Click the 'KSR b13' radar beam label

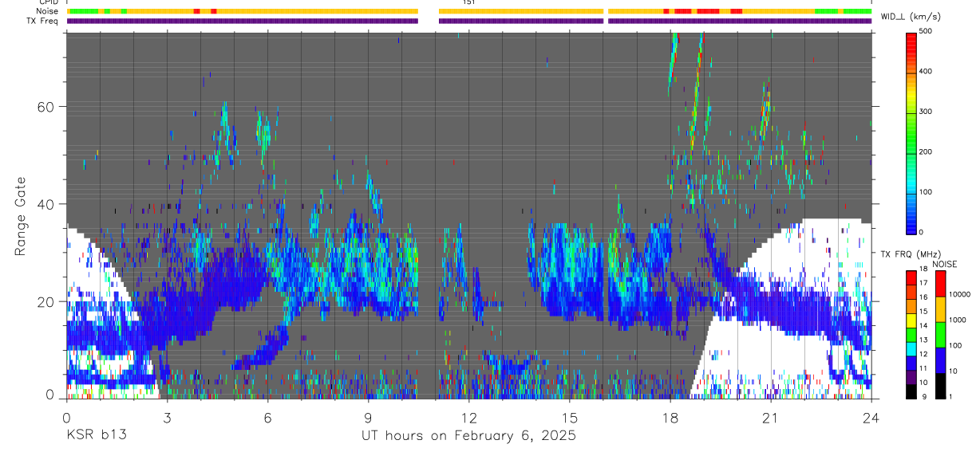coord(95,435)
